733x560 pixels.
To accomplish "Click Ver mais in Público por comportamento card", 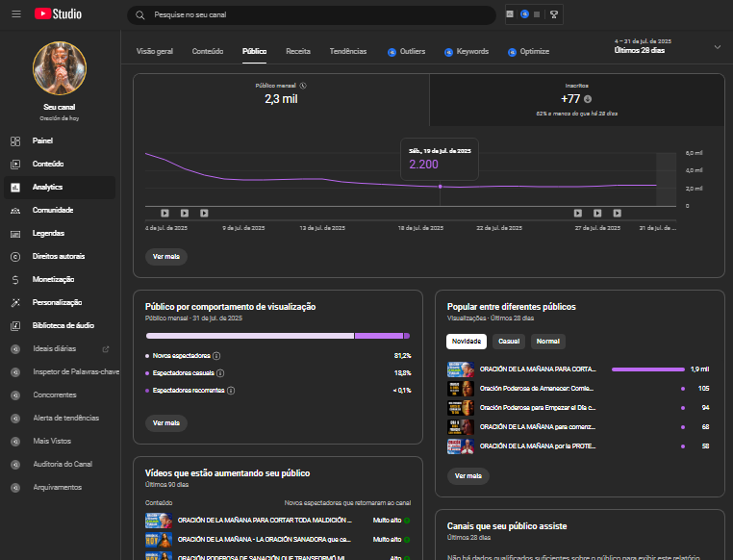I will click(x=166, y=423).
